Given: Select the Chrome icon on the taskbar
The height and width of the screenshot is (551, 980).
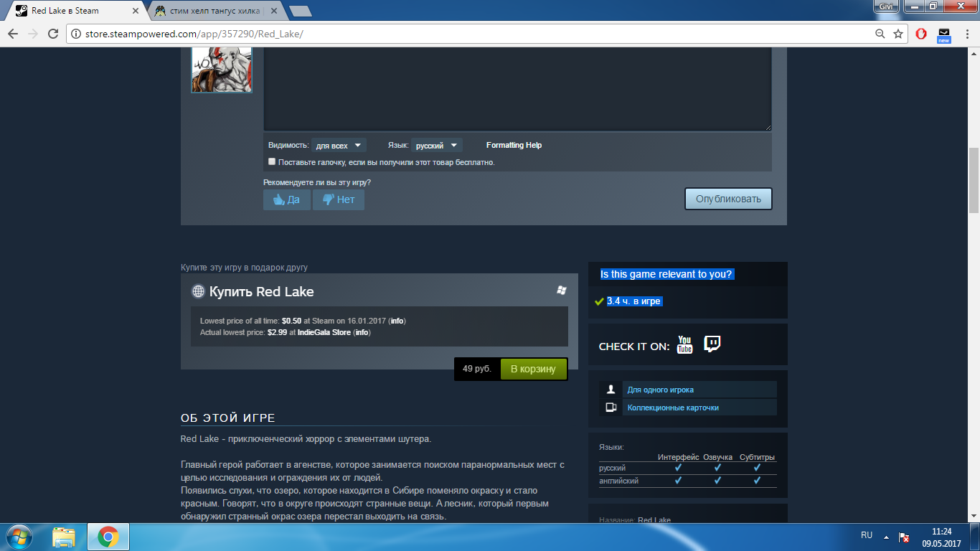Looking at the screenshot, I should [108, 537].
